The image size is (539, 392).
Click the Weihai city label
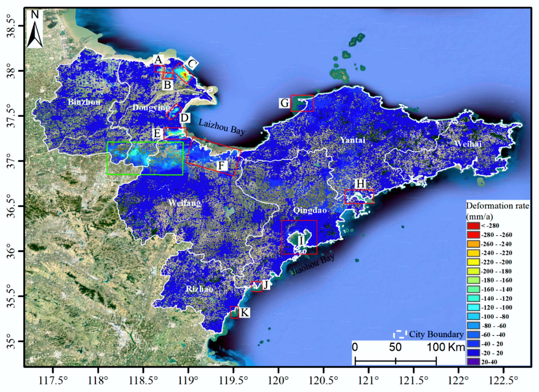468,144
